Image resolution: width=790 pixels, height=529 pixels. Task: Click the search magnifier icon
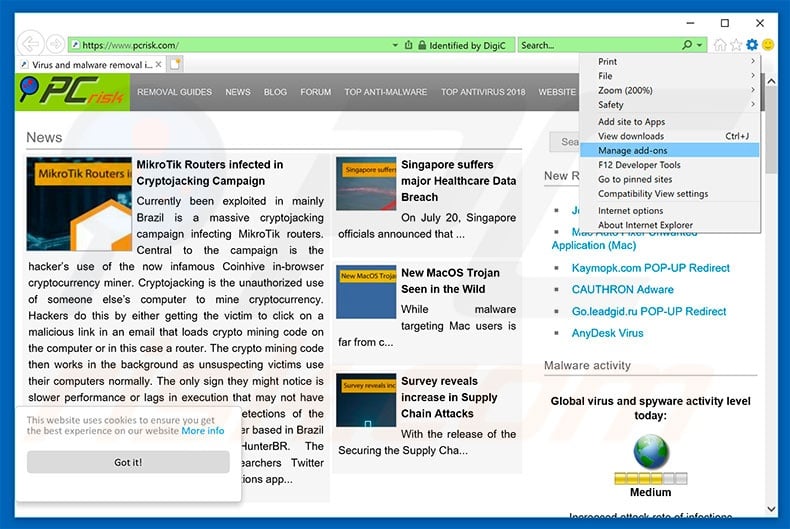click(x=687, y=45)
